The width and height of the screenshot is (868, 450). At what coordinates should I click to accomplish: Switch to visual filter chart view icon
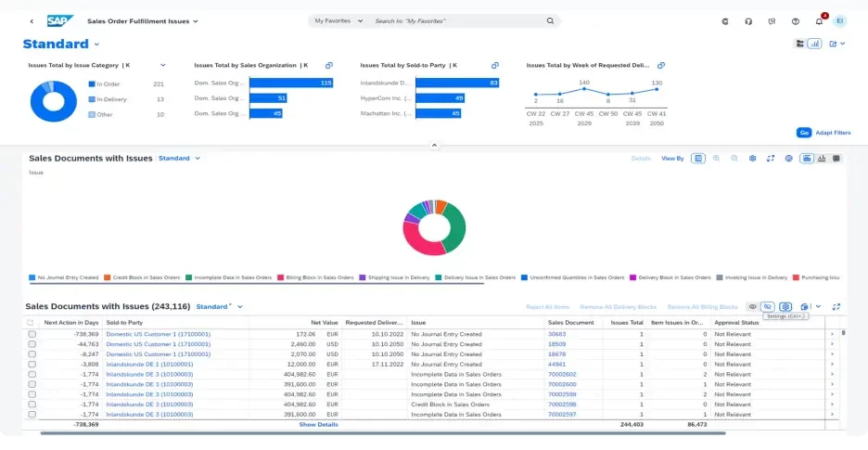[814, 44]
